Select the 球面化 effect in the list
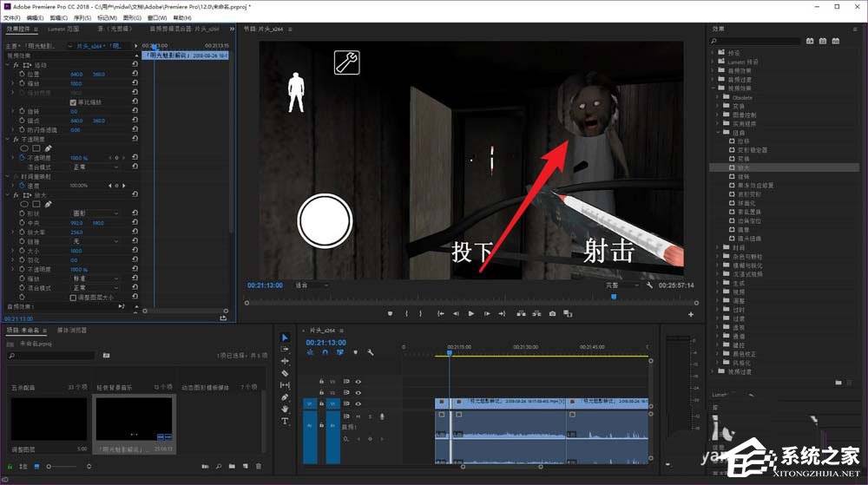The image size is (868, 485). pos(745,203)
